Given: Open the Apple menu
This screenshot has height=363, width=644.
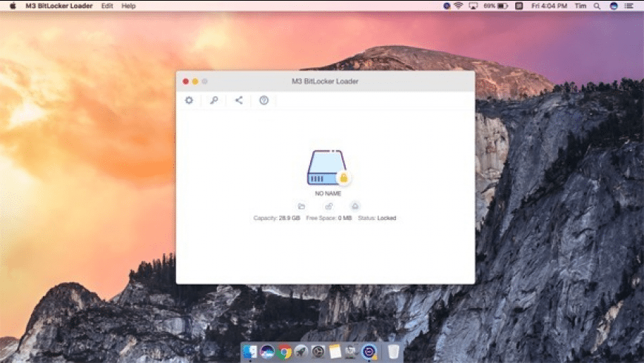Looking at the screenshot, I should click(x=13, y=6).
